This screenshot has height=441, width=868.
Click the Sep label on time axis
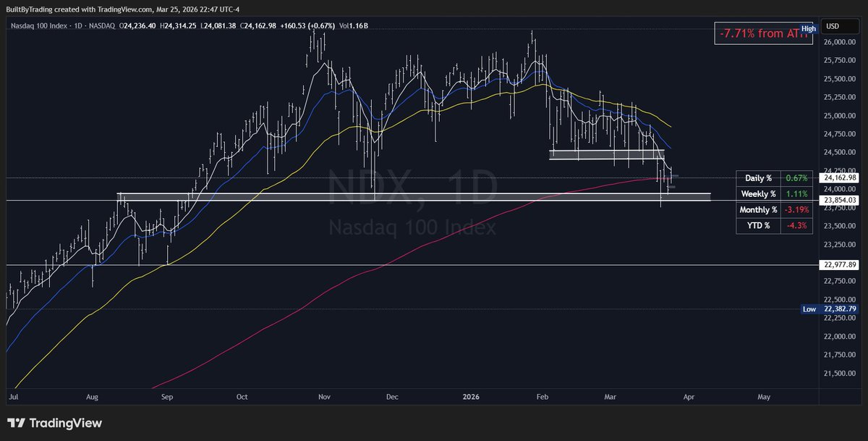tap(168, 397)
